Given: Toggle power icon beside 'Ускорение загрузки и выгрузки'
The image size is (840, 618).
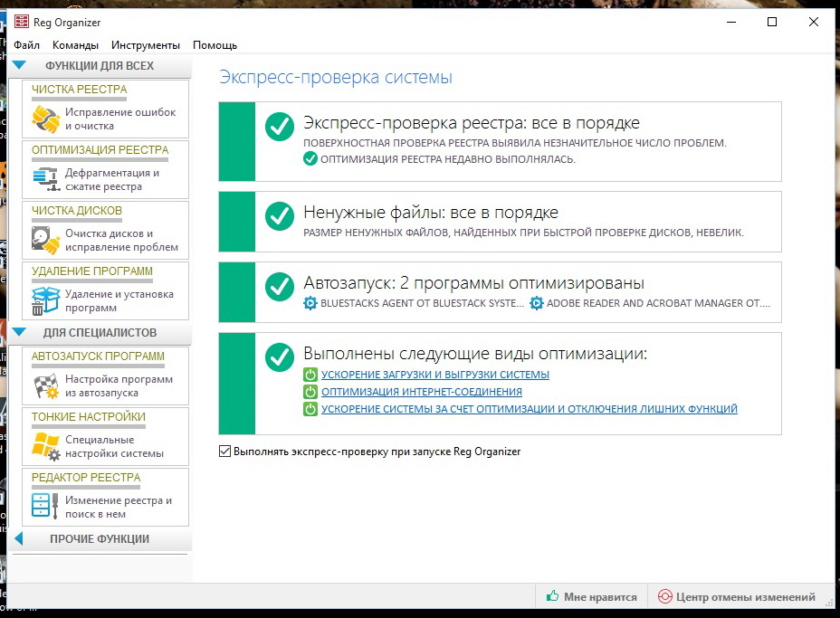Looking at the screenshot, I should click(x=310, y=375).
